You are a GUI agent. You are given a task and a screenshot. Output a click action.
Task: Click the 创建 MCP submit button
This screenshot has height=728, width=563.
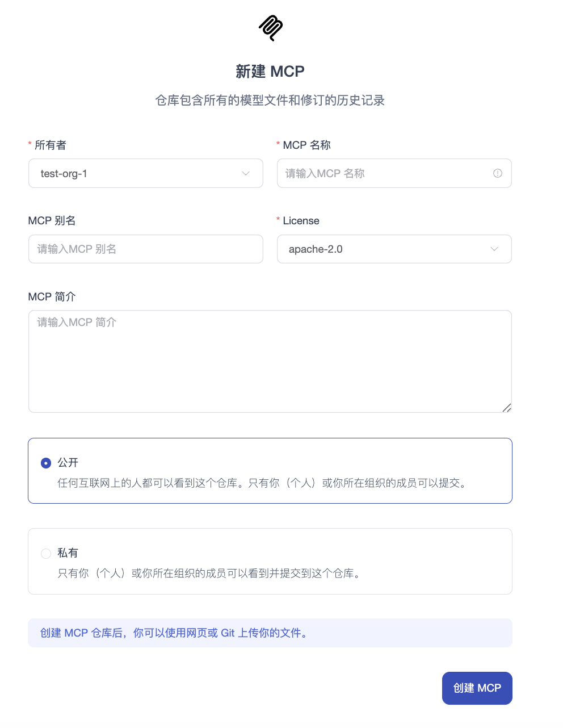(477, 688)
